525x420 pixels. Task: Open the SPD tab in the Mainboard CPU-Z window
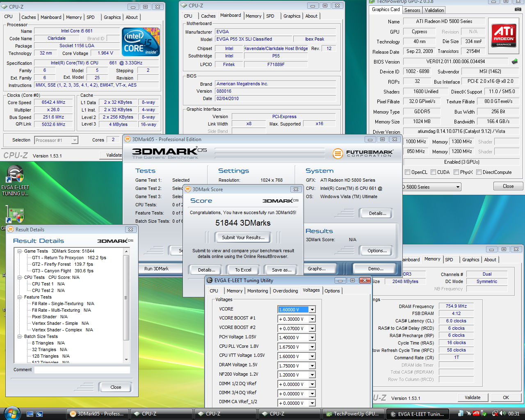coord(270,16)
